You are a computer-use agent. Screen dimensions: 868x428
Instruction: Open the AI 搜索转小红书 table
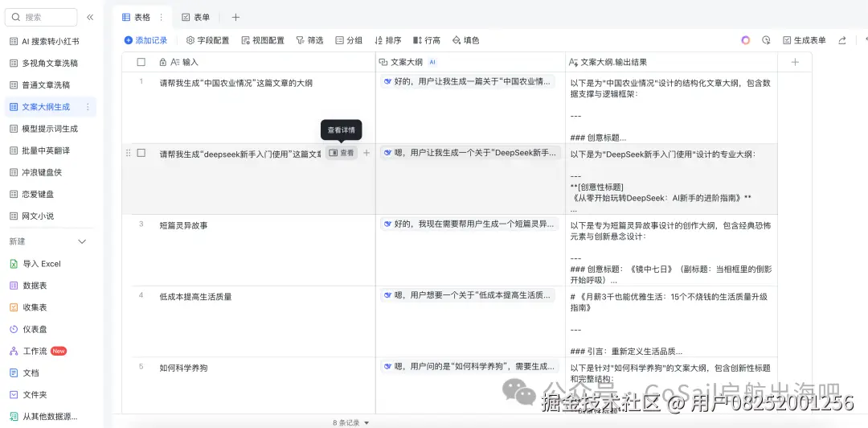click(51, 41)
